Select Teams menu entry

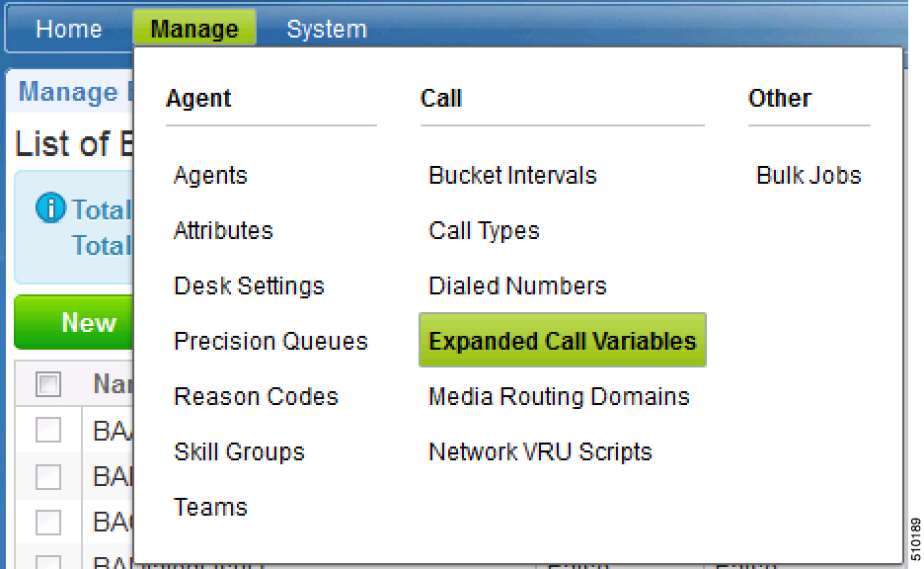(x=210, y=508)
